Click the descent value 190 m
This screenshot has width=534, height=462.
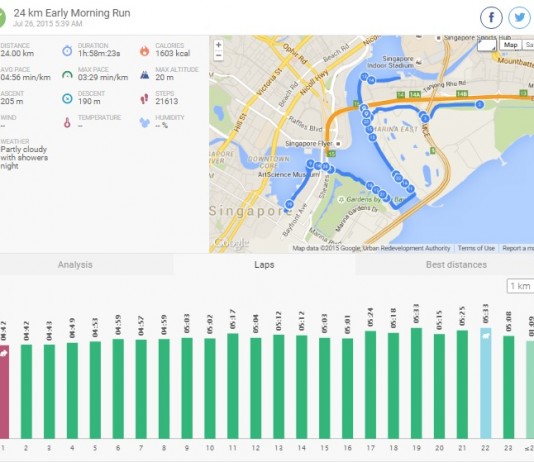[x=89, y=101]
